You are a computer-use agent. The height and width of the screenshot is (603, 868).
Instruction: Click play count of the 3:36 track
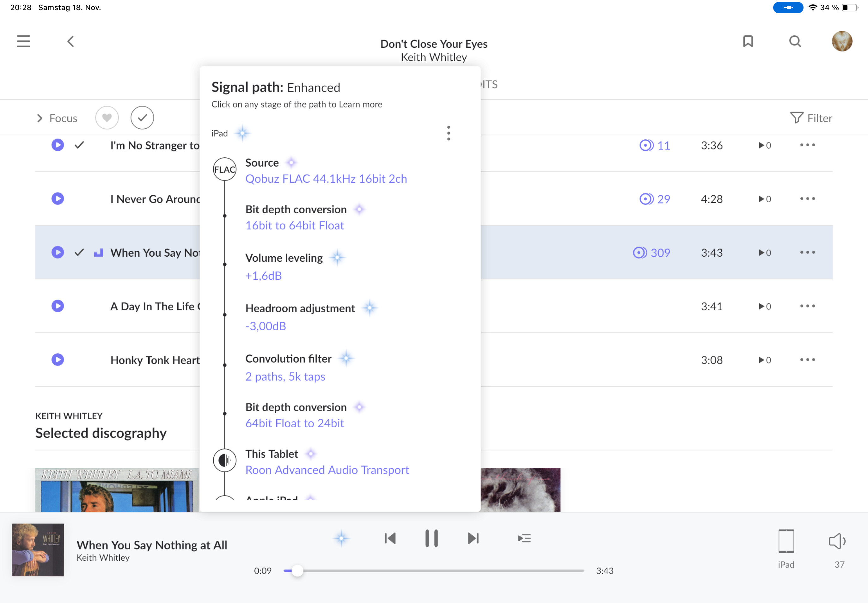[765, 145]
